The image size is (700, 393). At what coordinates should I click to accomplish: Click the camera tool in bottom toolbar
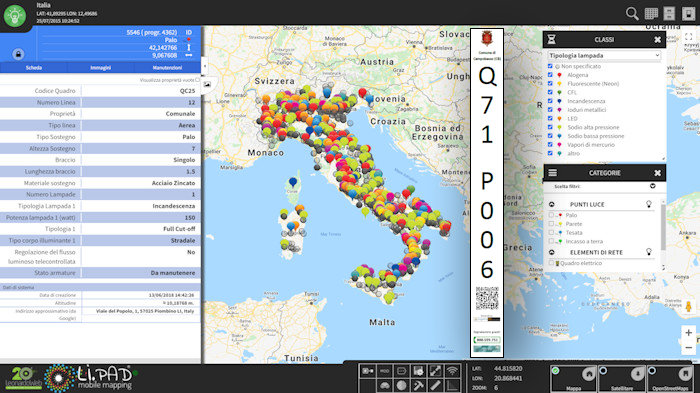(367, 371)
